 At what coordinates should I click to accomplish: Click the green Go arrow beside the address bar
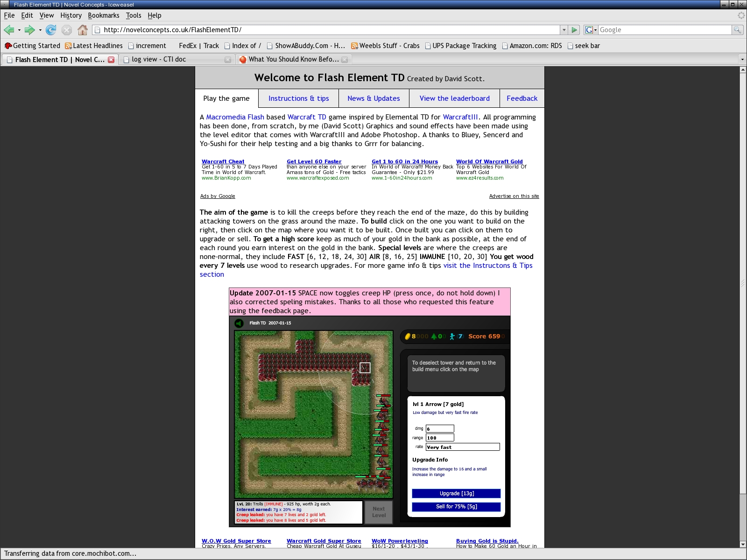pos(575,30)
